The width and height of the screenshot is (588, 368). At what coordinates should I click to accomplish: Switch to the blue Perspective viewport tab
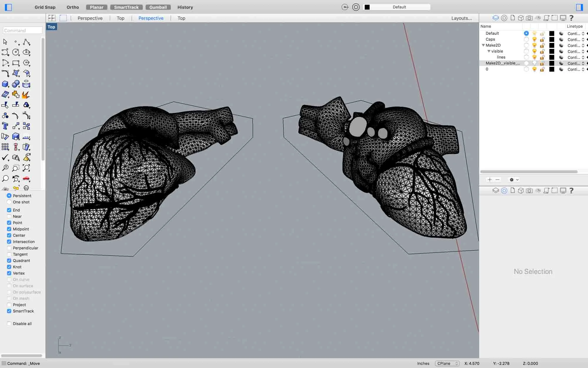tap(151, 18)
